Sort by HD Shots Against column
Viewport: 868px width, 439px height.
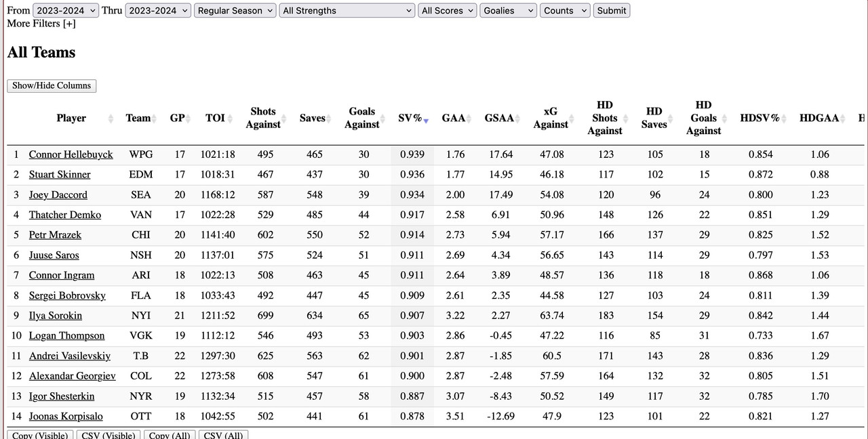[605, 118]
